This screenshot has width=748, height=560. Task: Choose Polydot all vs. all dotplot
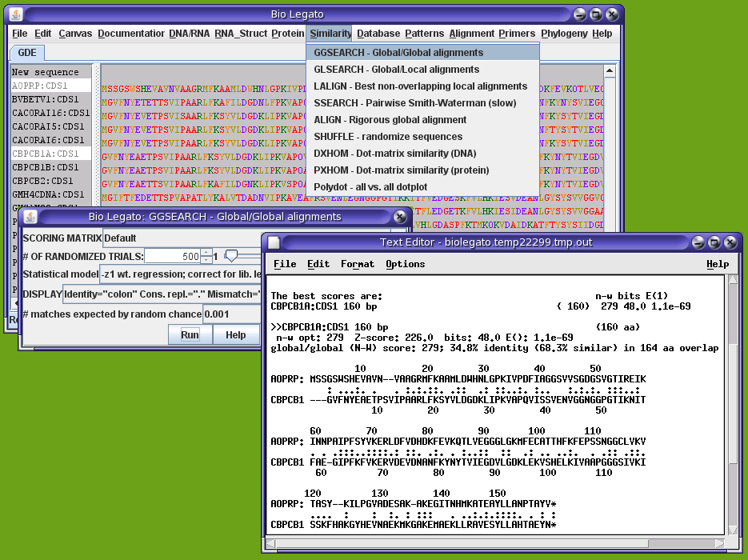(422, 187)
